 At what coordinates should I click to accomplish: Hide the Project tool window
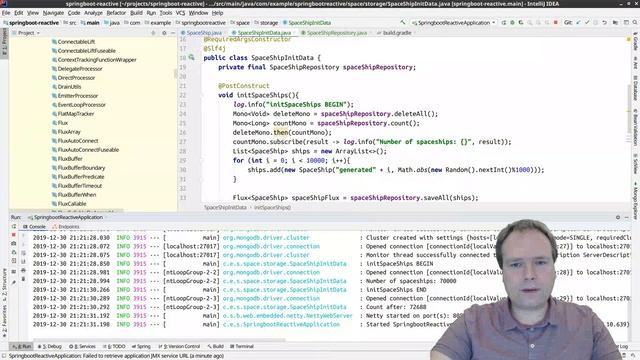[x=172, y=33]
